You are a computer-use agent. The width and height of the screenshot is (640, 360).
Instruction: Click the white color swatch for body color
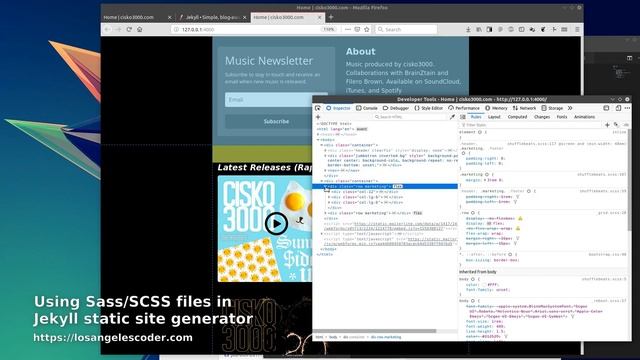pyautogui.click(x=484, y=284)
